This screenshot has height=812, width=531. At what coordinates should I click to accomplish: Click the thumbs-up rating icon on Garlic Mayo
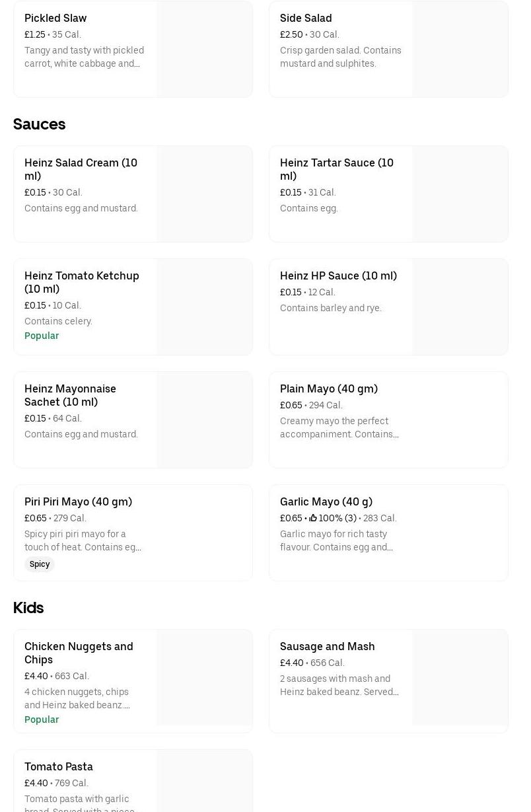click(313, 519)
